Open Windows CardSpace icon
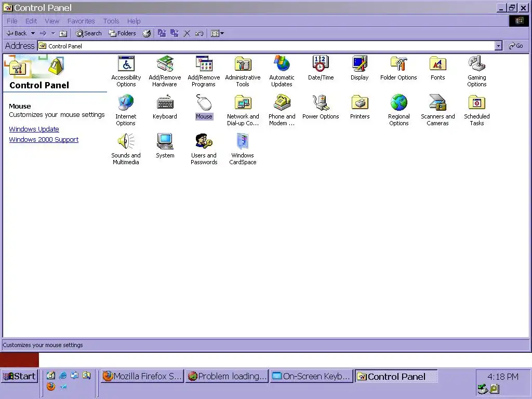 pos(243,141)
